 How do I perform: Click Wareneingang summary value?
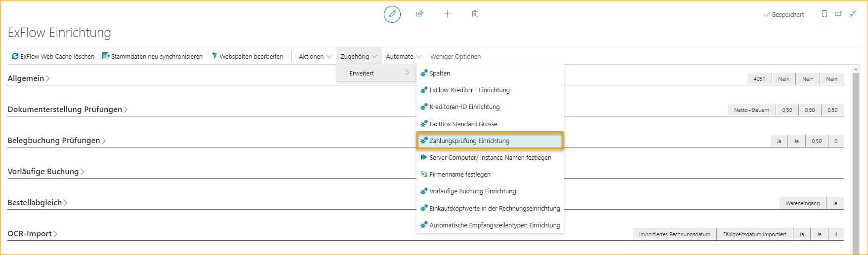[802, 203]
